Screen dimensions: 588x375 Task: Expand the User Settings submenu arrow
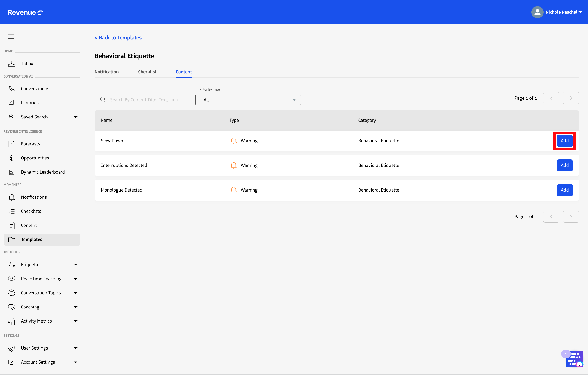[x=76, y=348]
